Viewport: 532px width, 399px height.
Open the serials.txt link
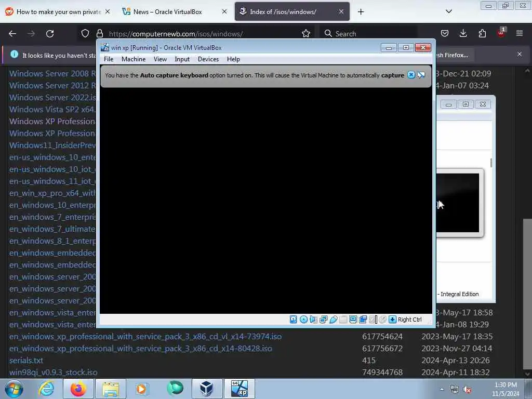click(x=26, y=361)
